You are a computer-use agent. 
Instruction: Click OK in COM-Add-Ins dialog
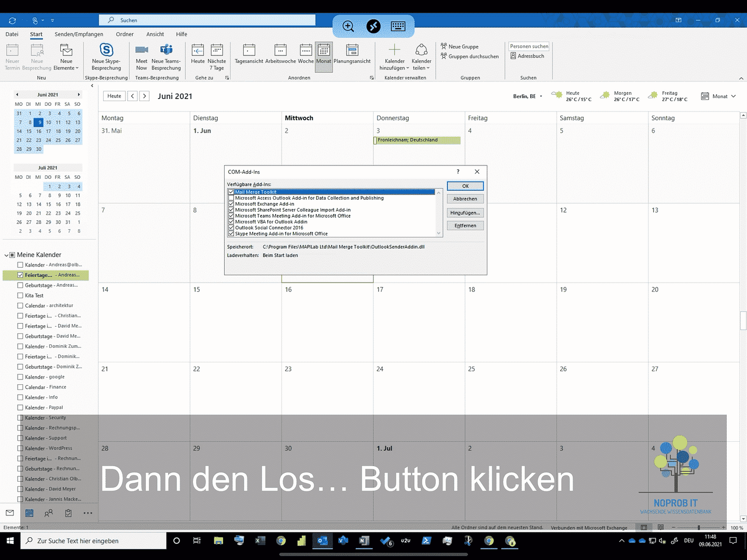[x=465, y=186]
